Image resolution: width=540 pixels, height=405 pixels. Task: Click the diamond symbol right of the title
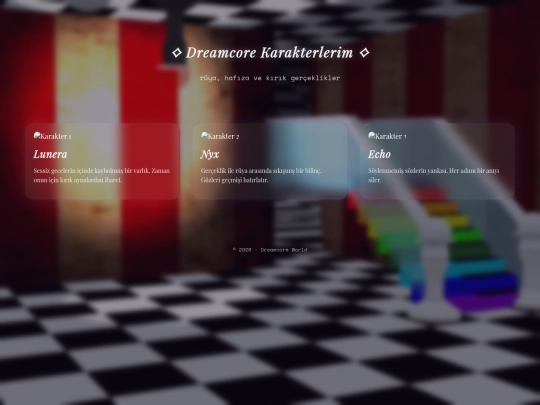pos(364,53)
